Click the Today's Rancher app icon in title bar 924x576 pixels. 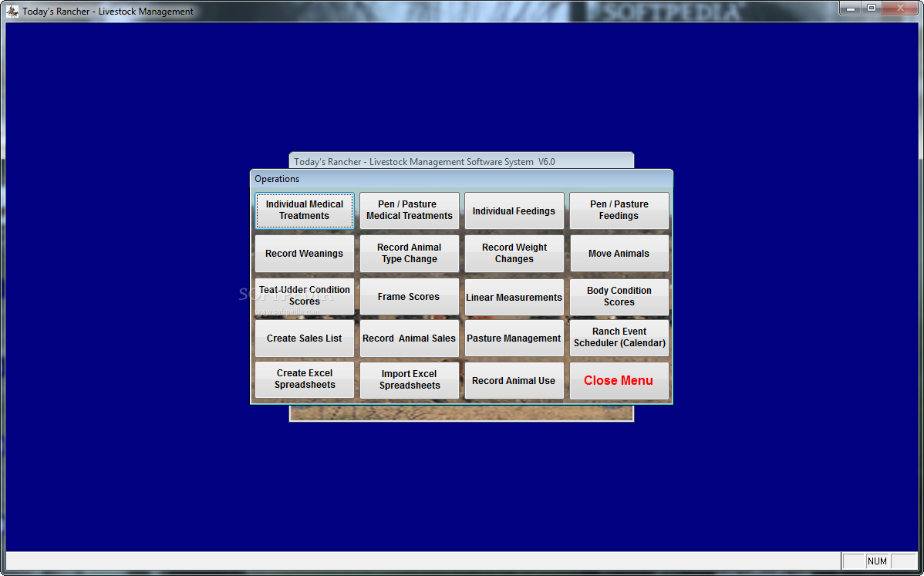coord(12,12)
